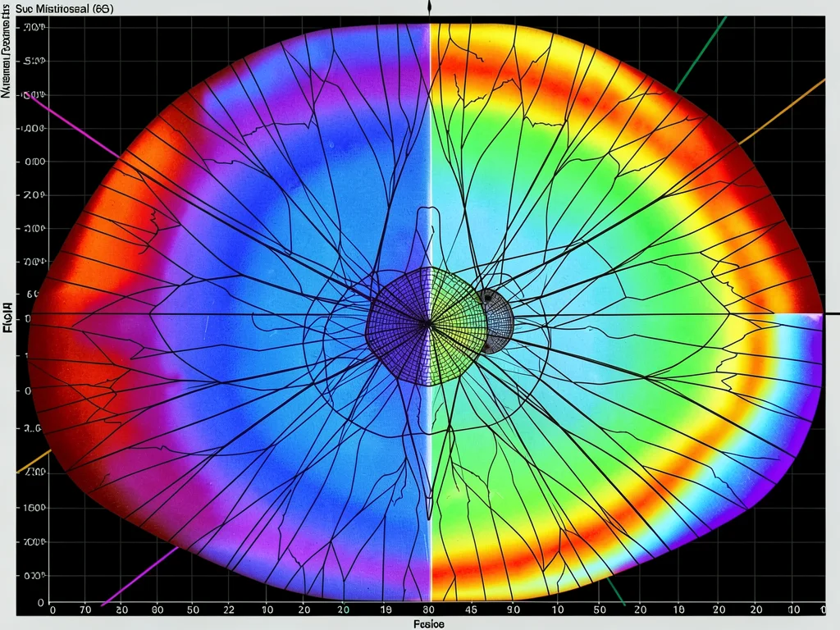Click the central circular mesh at the origin
The image size is (840, 630).
(427, 325)
